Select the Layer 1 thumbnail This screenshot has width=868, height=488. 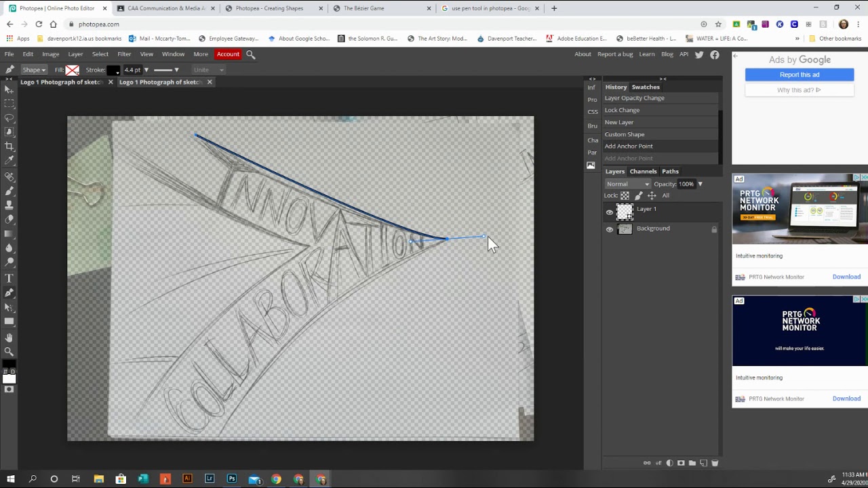click(x=625, y=211)
